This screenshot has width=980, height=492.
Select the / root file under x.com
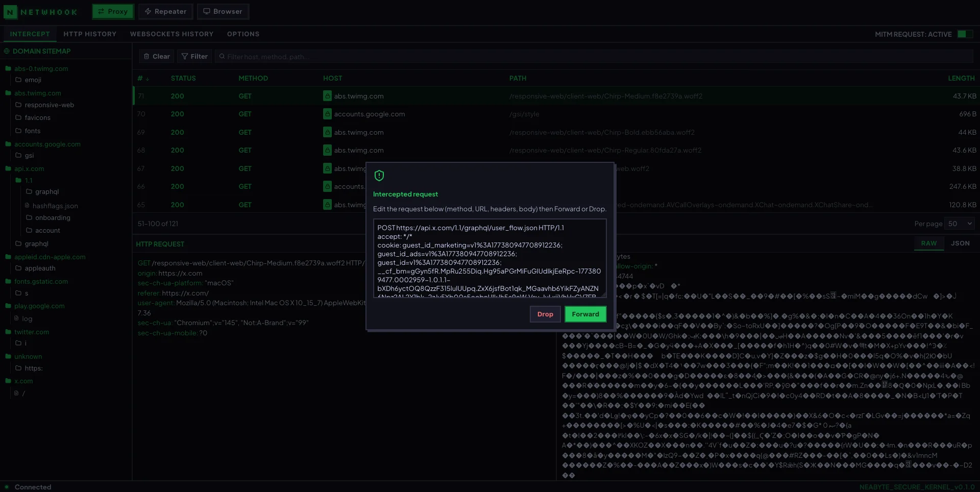pos(19,393)
